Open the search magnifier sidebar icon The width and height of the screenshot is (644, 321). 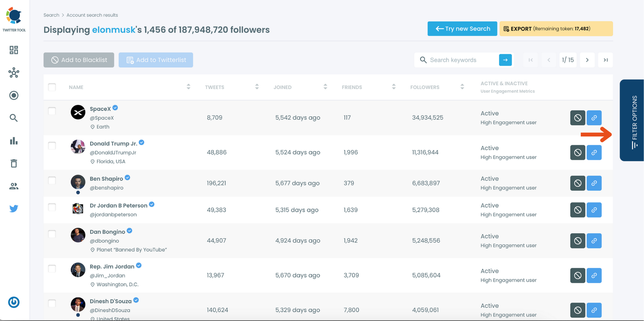(14, 118)
